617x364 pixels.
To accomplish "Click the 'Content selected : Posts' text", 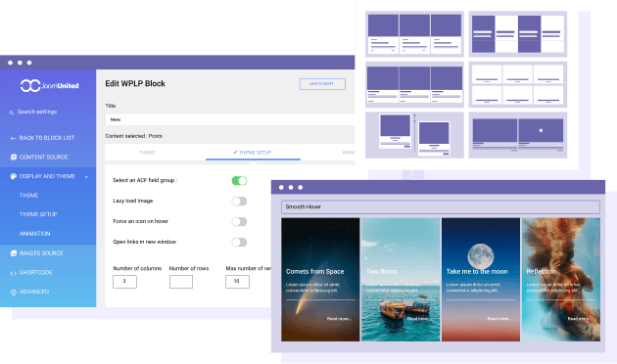I will [134, 136].
